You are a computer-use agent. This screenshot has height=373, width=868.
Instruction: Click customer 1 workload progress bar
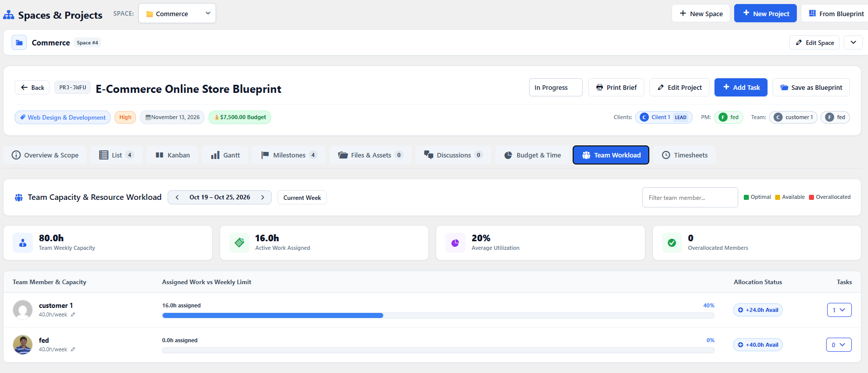pos(438,315)
